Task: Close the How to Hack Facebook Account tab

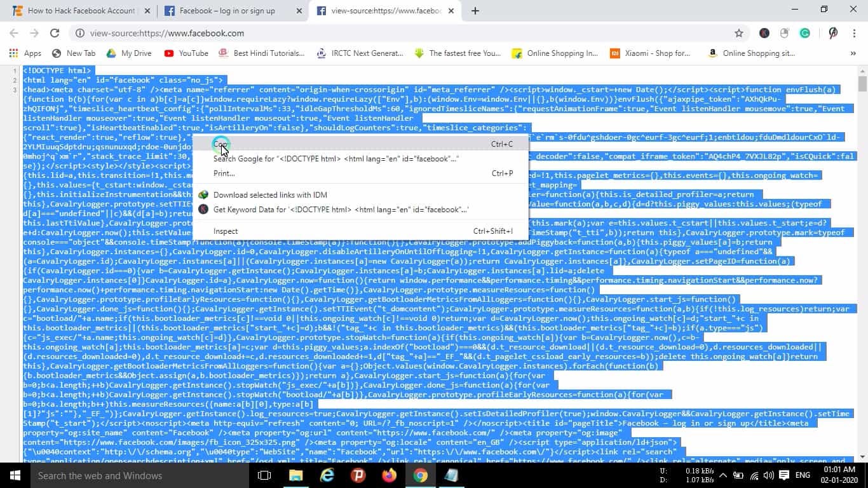Action: point(147,11)
